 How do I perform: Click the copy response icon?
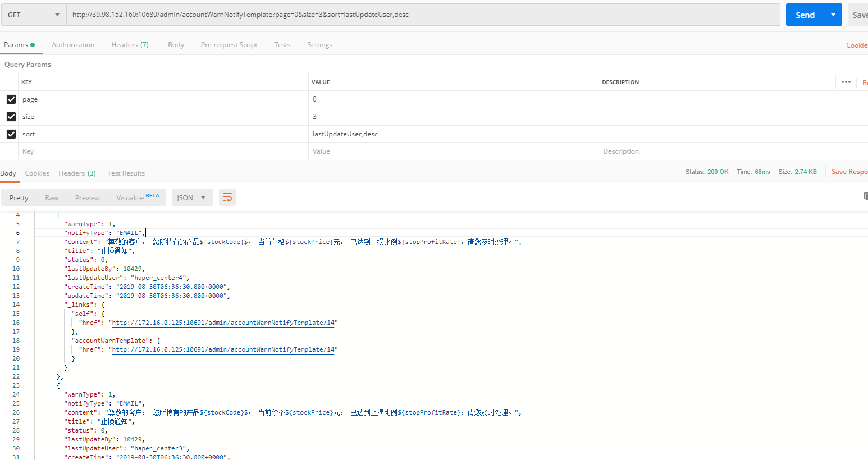tap(865, 196)
